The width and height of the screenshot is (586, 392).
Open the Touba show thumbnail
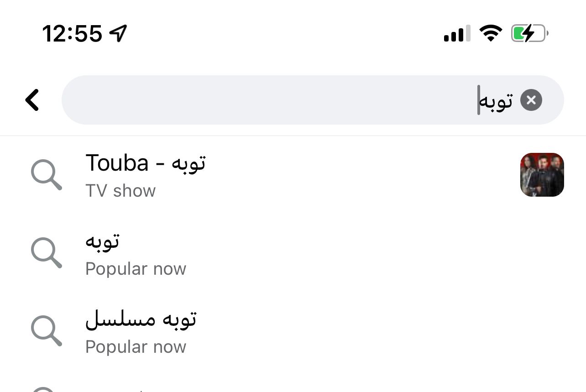point(542,175)
